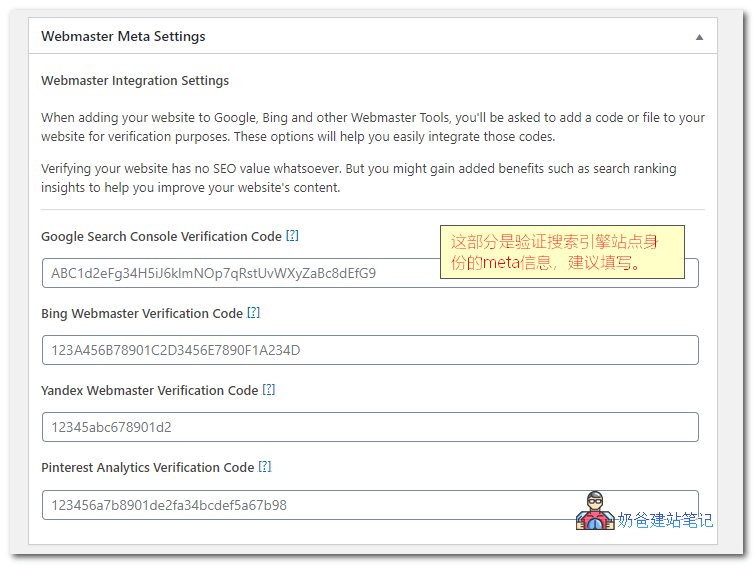Screen dimensions: 754x565
Task: Click the Google Search Console Verification Code label
Action: (x=162, y=237)
